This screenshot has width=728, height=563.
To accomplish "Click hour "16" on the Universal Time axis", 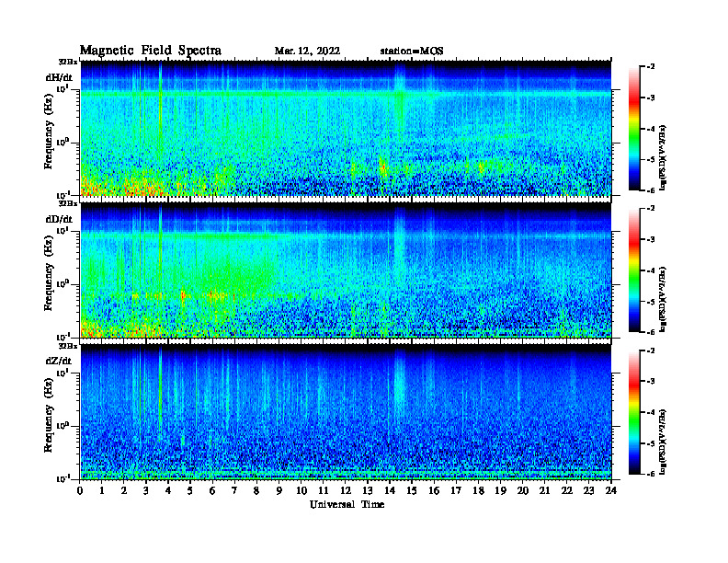I will (x=434, y=491).
